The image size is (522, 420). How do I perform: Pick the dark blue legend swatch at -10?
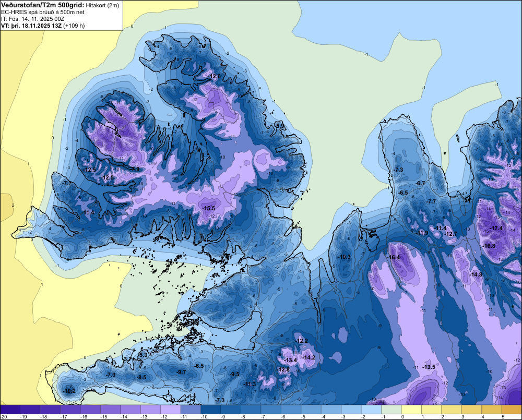click(211, 410)
